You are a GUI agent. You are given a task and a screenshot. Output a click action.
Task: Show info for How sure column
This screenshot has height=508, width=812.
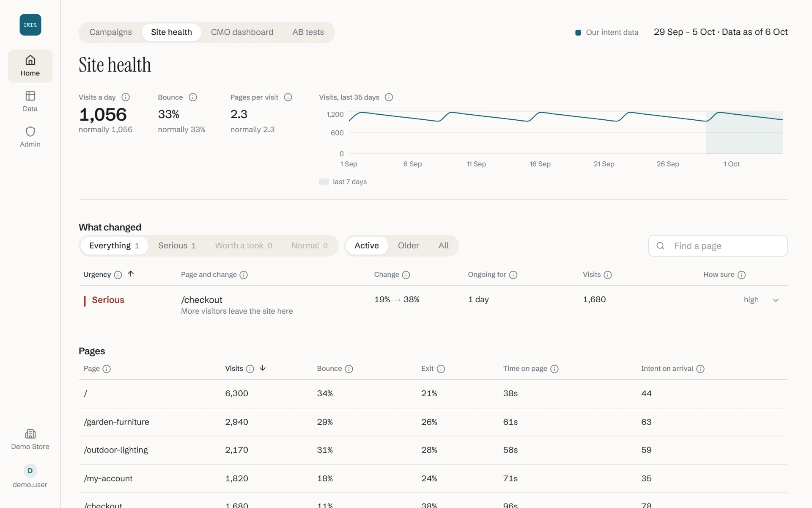pyautogui.click(x=741, y=275)
